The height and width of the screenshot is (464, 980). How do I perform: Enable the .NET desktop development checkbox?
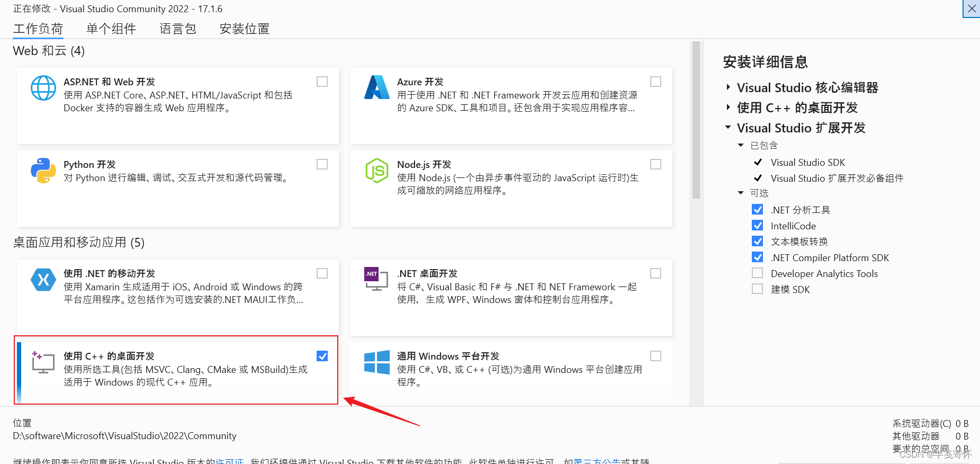point(655,273)
